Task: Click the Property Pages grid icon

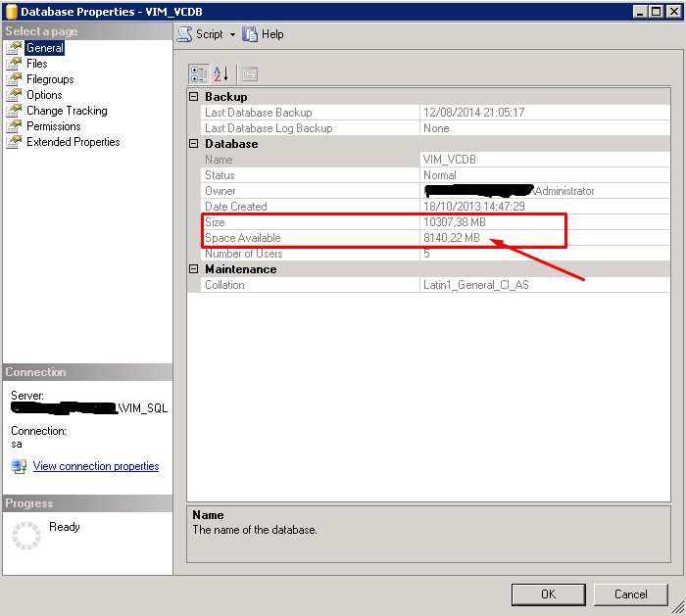Action: coord(249,73)
